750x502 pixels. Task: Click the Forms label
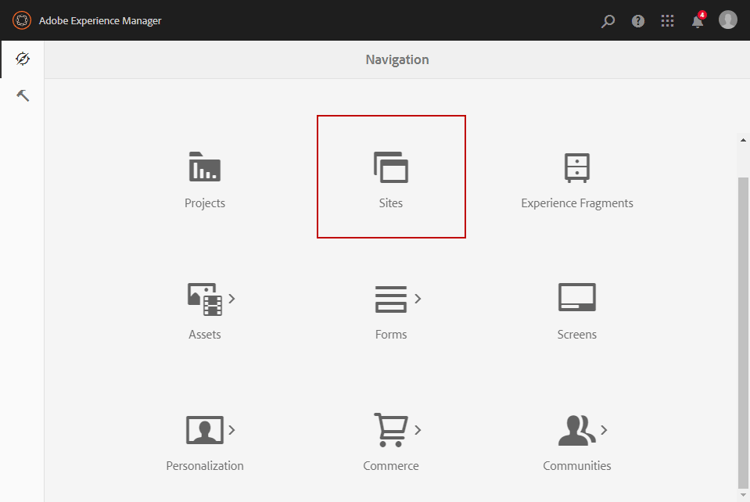[x=391, y=335]
